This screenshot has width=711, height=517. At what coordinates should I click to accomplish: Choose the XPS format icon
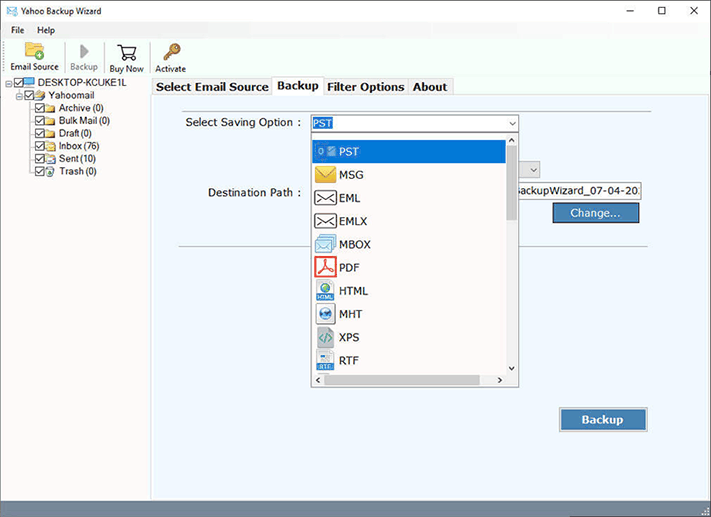click(325, 338)
